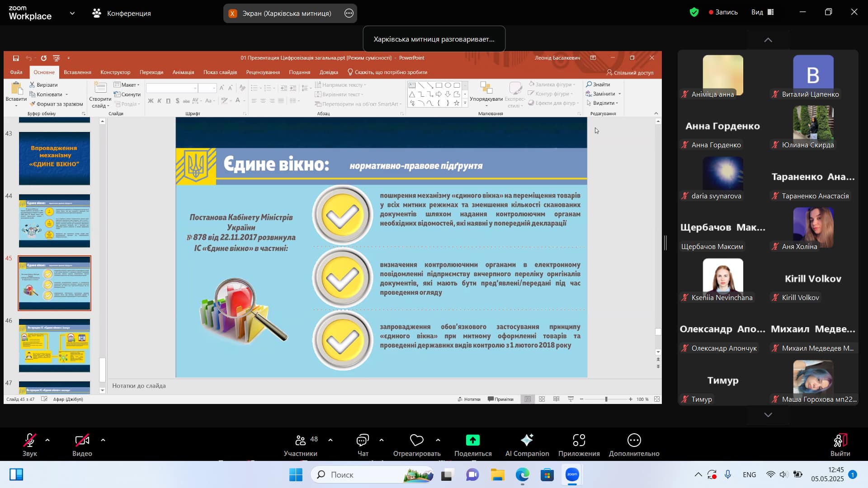
Task: Click Замінити replace command
Action: tap(603, 94)
